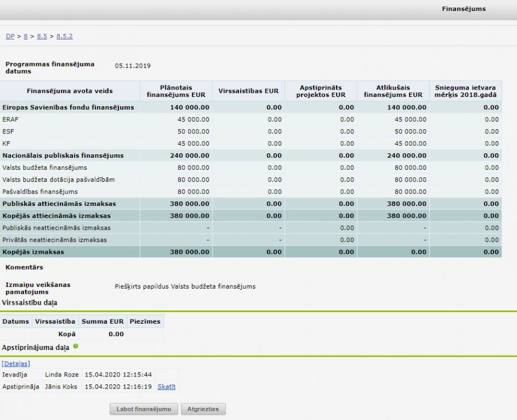Click the Atgriezties button
Screen dimensions: 517x420
(x=203, y=409)
